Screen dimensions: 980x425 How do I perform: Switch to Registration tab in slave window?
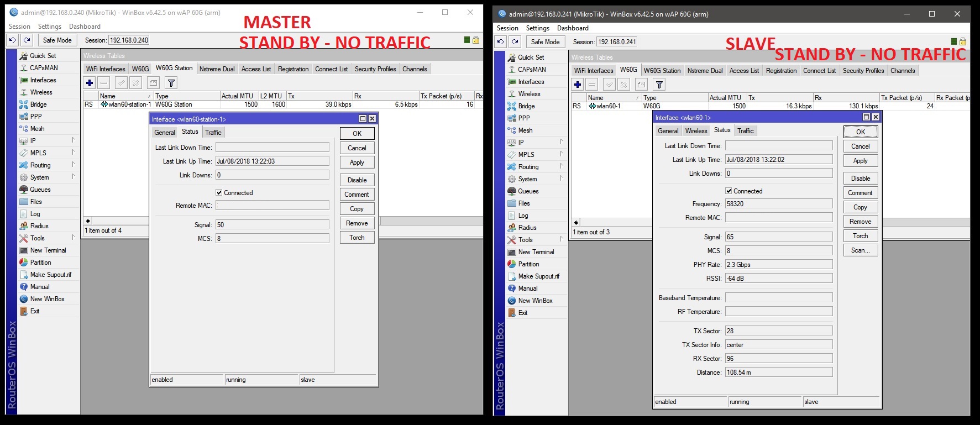[781, 71]
